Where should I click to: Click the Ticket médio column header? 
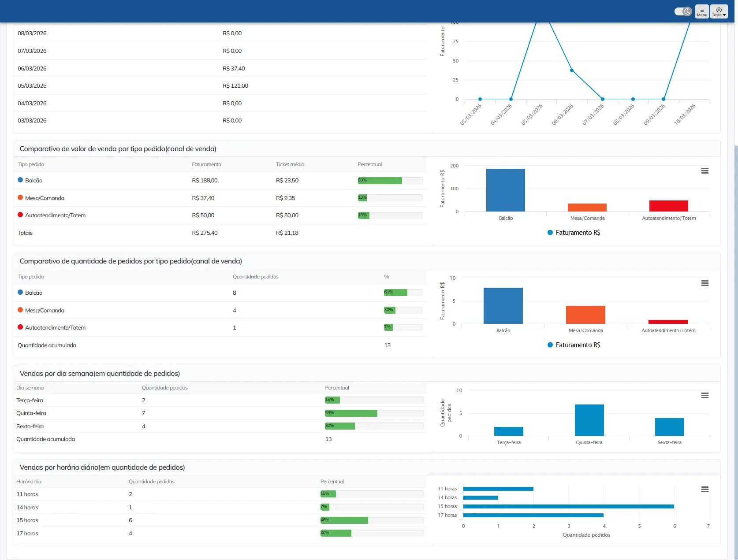(290, 164)
